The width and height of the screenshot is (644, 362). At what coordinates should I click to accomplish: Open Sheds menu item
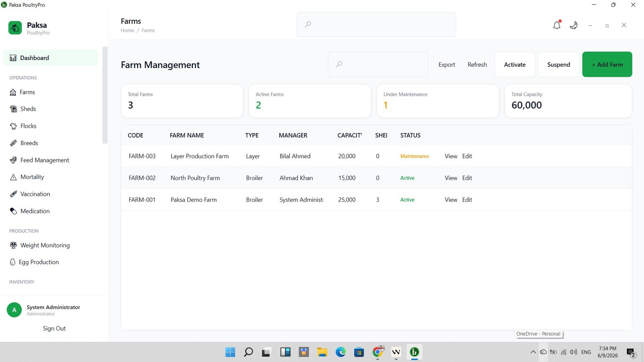point(51,109)
